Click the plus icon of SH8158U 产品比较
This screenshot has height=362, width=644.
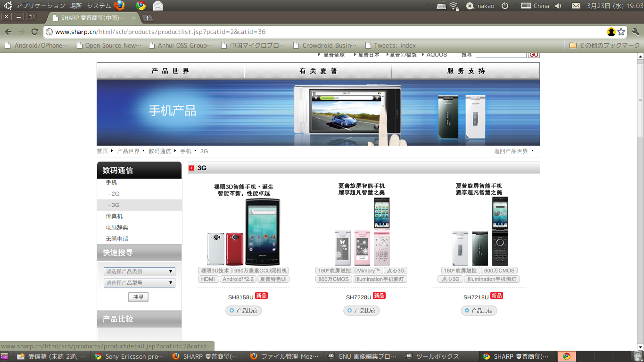(x=231, y=311)
